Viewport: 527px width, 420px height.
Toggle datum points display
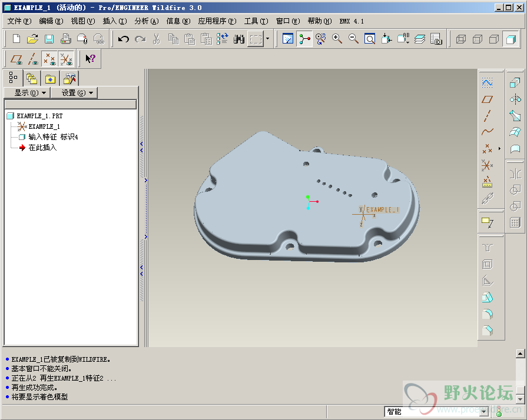pos(49,59)
